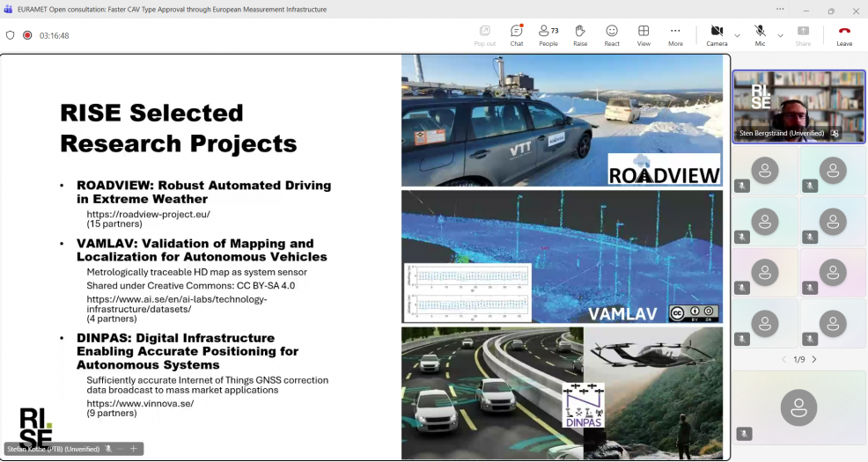Click the (9 partners) text

click(111, 414)
